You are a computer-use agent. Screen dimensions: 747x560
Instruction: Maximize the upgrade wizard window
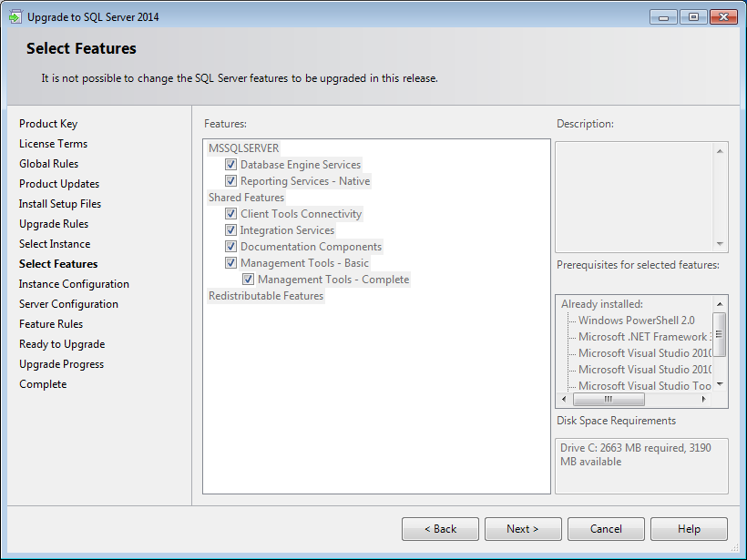693,17
